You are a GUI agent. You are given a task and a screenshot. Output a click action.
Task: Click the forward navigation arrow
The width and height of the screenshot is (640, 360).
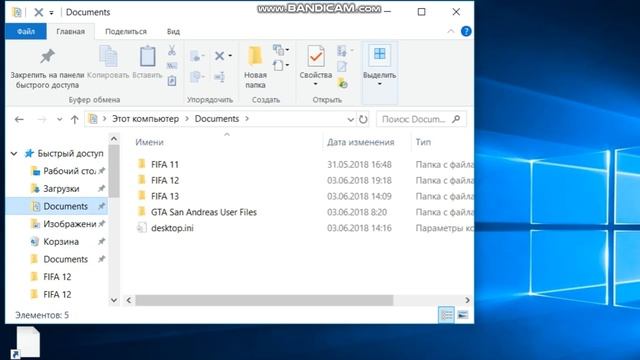[x=42, y=119]
